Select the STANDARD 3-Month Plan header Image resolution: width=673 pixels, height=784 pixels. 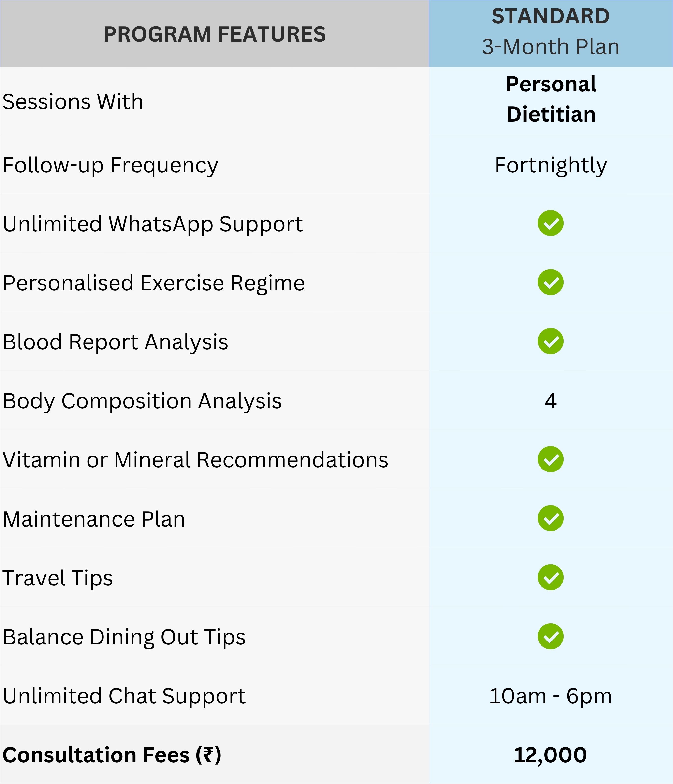(x=550, y=32)
